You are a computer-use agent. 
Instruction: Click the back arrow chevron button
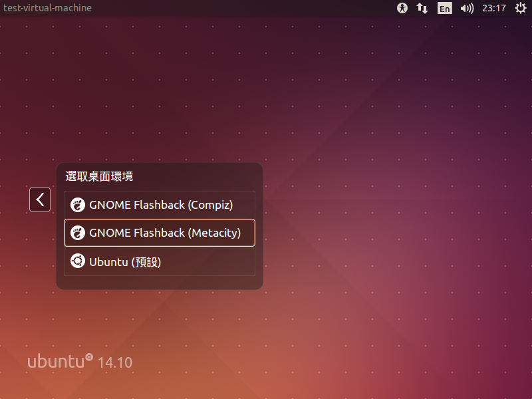(x=40, y=199)
